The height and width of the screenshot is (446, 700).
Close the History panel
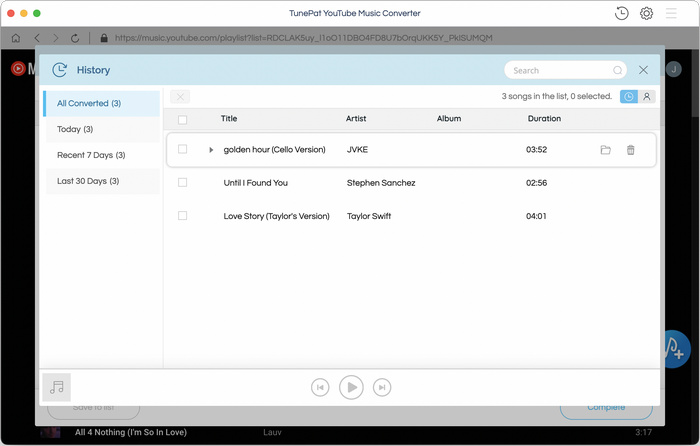point(643,70)
